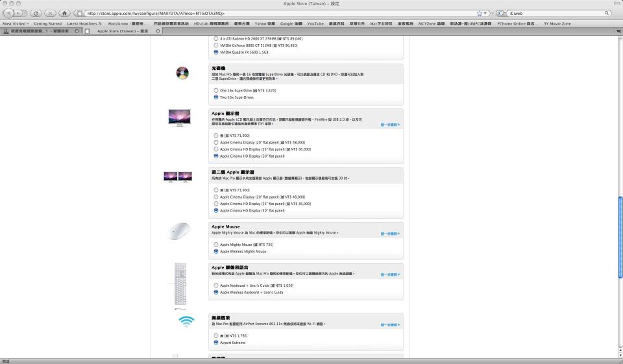Open the MacUknow bookmark
Viewport: 623px width, 364px height.
(x=127, y=23)
